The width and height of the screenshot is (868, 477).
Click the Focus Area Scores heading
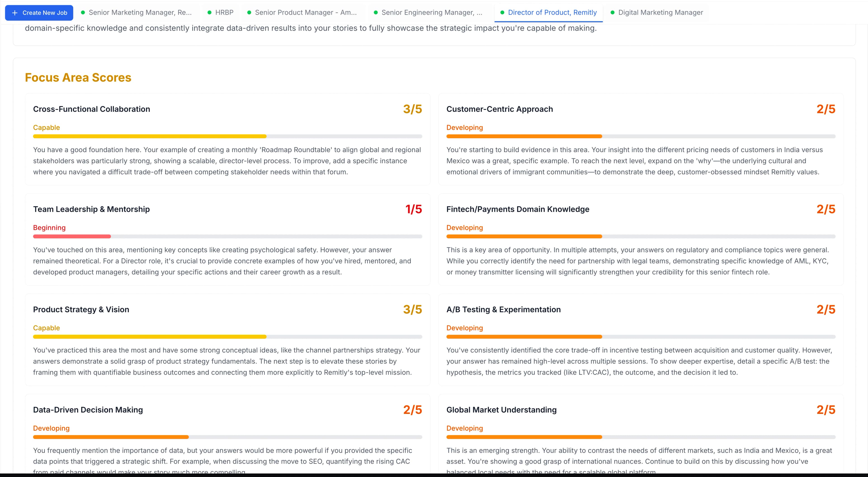coord(78,78)
